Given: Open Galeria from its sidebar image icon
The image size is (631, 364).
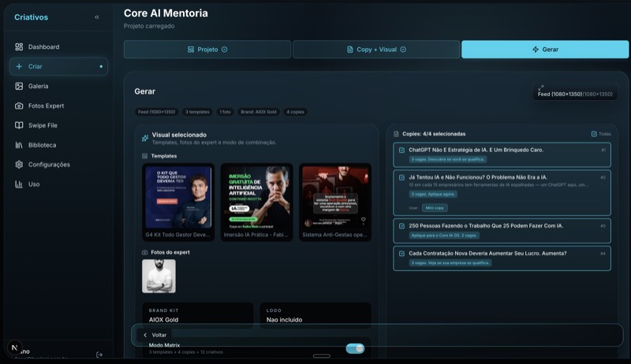Looking at the screenshot, I should pyautogui.click(x=19, y=86).
